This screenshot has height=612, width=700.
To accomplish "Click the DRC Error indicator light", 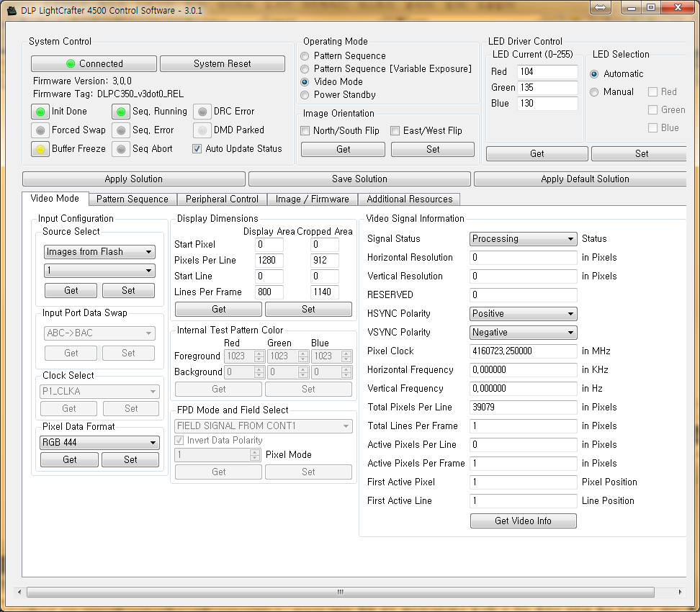I will 202,112.
